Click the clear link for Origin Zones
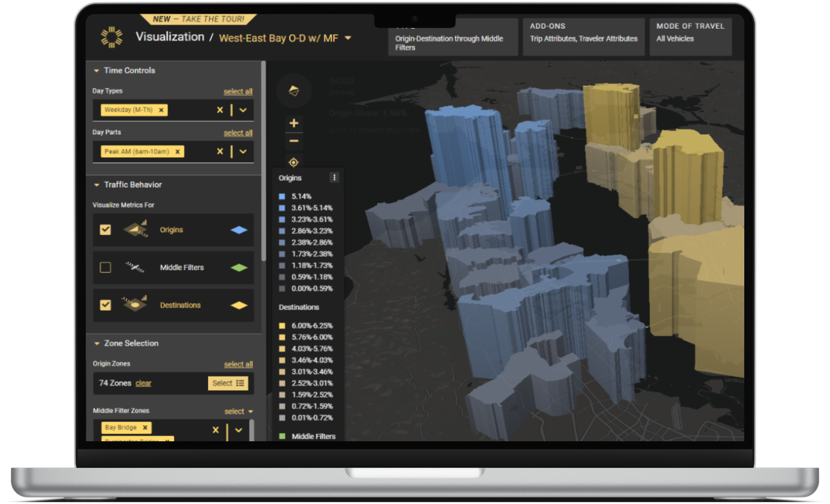830x504 pixels. [143, 383]
